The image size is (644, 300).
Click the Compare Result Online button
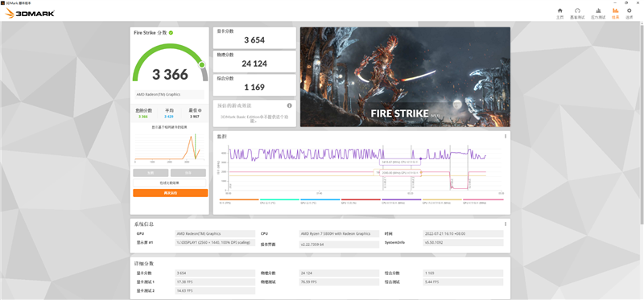click(169, 183)
